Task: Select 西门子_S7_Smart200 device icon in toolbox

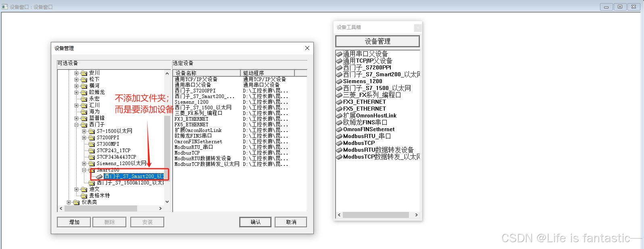Action: 339,75
